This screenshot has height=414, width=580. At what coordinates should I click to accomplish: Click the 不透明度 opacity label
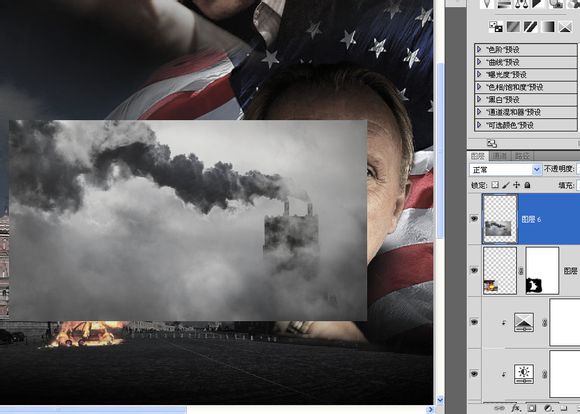pos(559,169)
